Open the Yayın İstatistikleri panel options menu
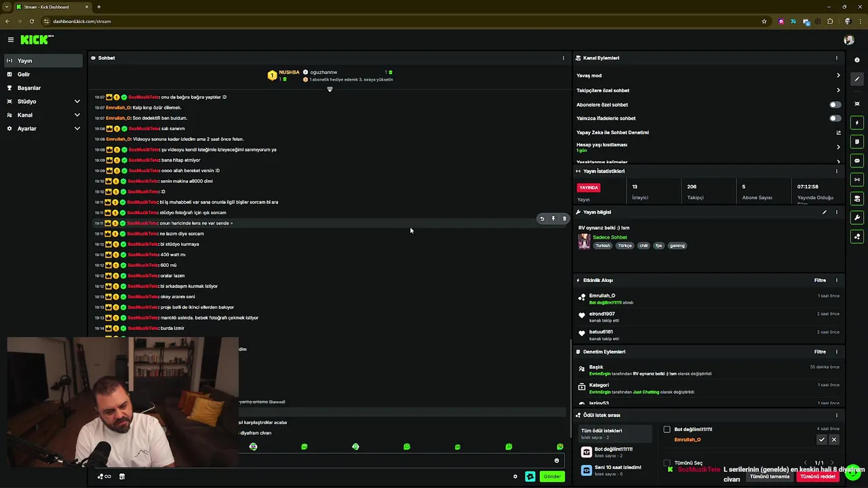Image resolution: width=868 pixels, height=488 pixels. point(836,171)
